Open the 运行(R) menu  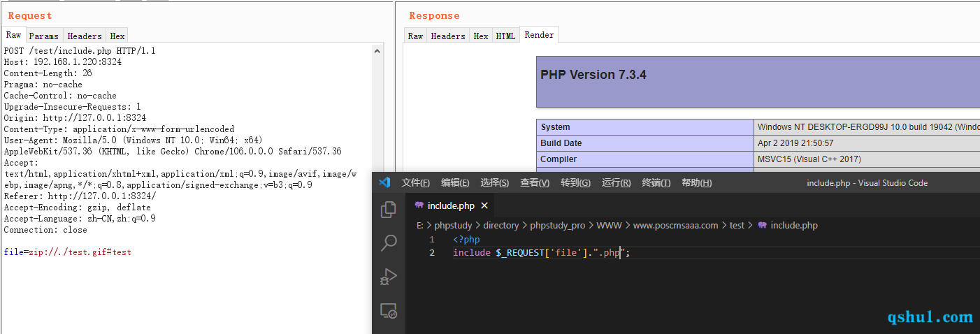point(616,182)
